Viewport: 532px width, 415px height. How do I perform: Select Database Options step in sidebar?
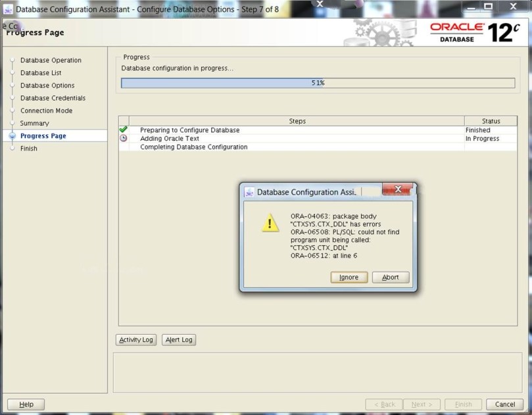[x=47, y=85]
